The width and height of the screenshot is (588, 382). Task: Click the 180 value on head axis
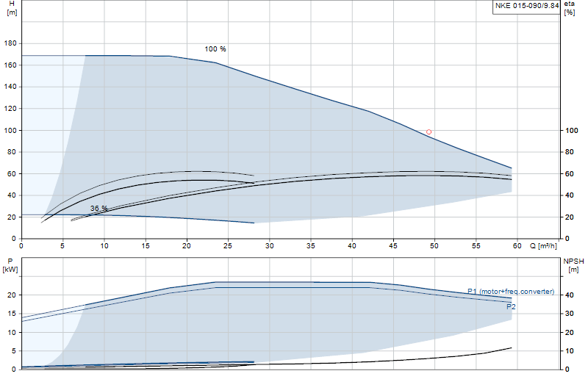tap(10, 43)
